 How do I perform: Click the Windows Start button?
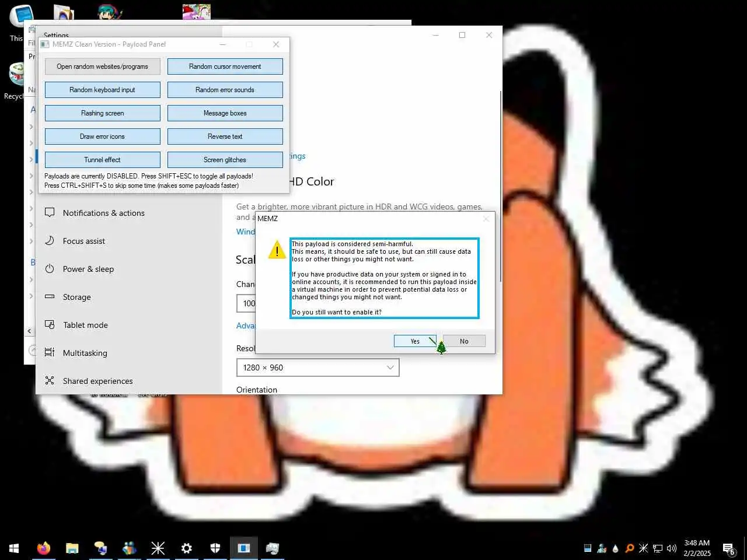[14, 548]
